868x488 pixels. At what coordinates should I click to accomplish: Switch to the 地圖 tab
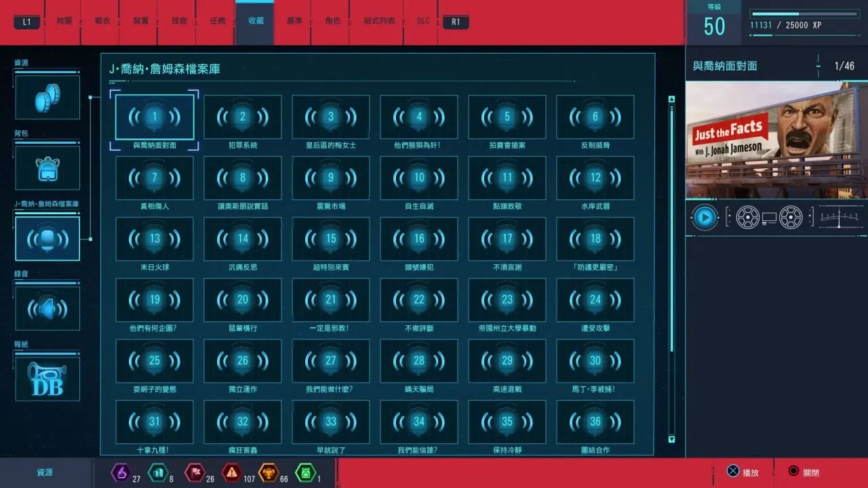(x=64, y=21)
